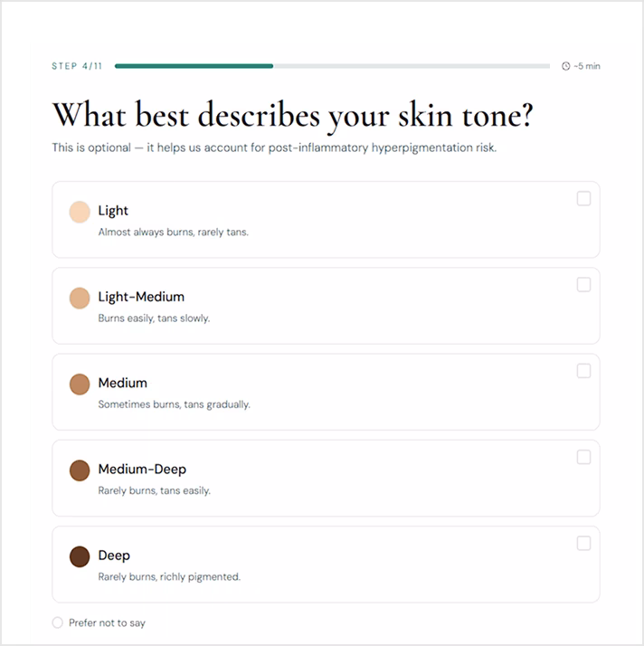Click the clock icon beside ~5 min
Viewport: 644px width, 646px height.
(x=566, y=66)
